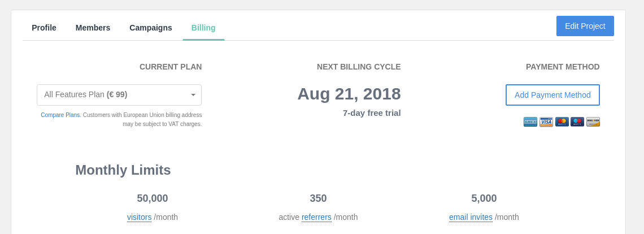The width and height of the screenshot is (644, 234).
Task: Click the Edit Project button
Action: [585, 26]
